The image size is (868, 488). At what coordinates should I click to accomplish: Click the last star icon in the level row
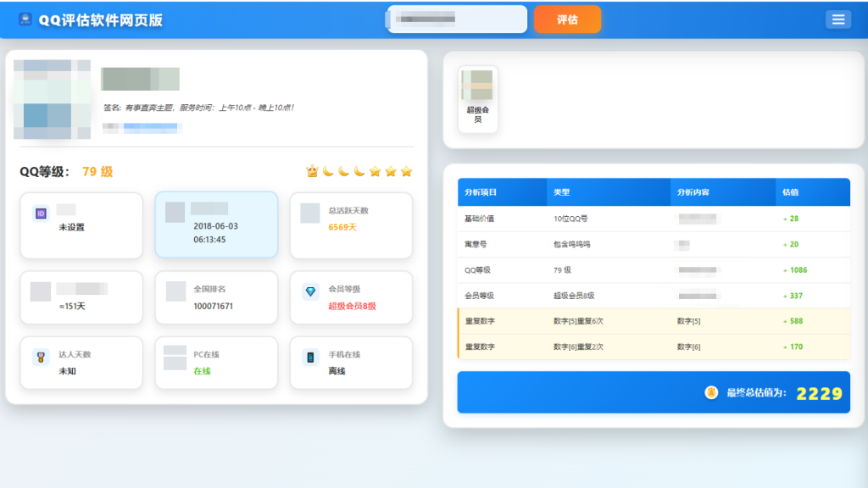pos(407,170)
